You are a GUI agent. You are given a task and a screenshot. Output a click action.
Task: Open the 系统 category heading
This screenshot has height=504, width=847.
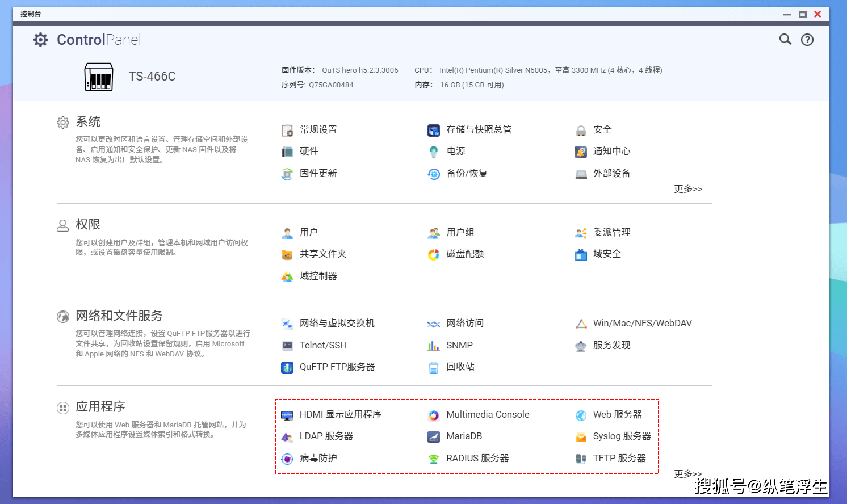click(88, 122)
